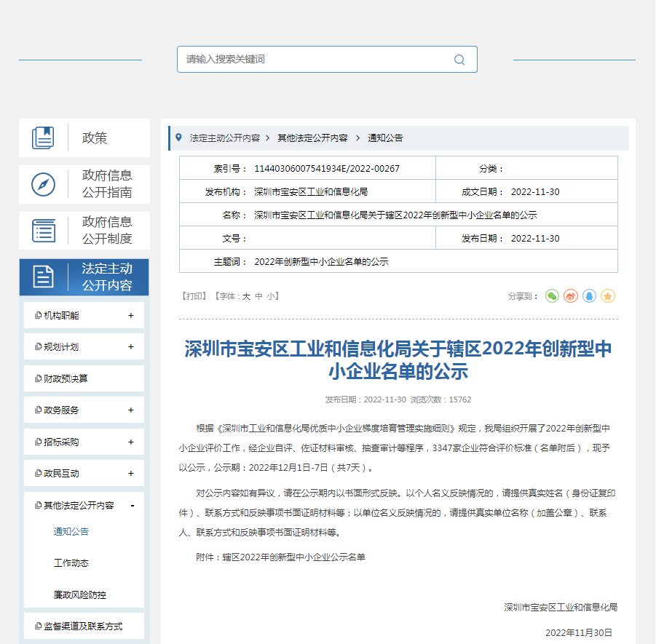Go to 法定主动公开内容 in the breadcrumb

coord(224,138)
